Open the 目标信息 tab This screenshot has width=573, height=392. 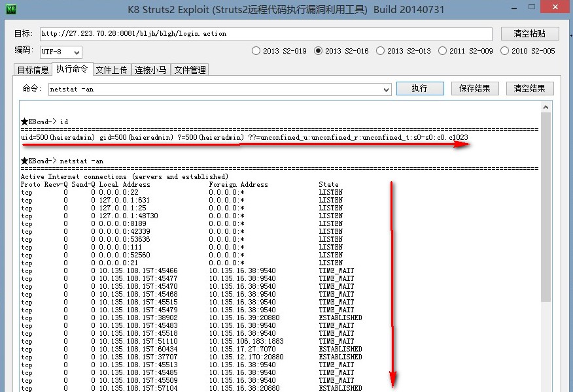click(33, 70)
